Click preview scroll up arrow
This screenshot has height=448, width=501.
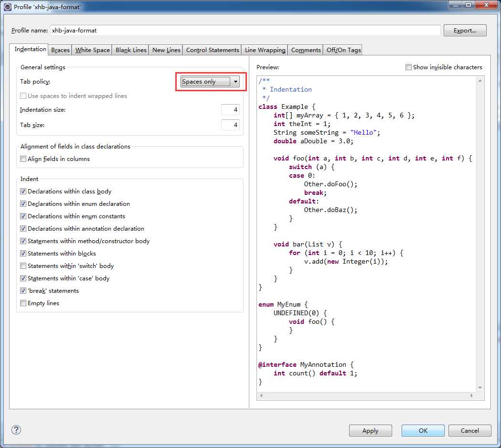[x=480, y=81]
